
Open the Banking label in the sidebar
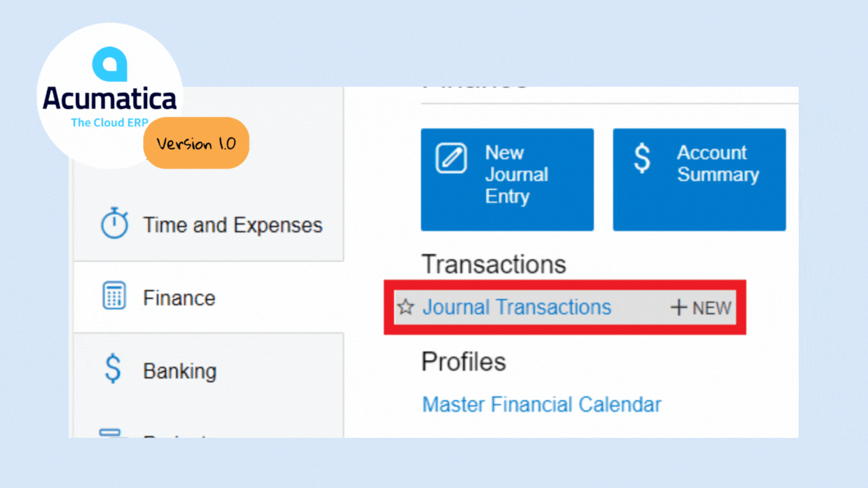pos(180,371)
